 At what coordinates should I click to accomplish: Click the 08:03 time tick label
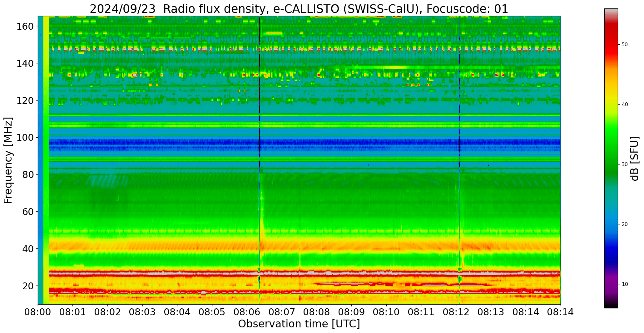pos(143,312)
